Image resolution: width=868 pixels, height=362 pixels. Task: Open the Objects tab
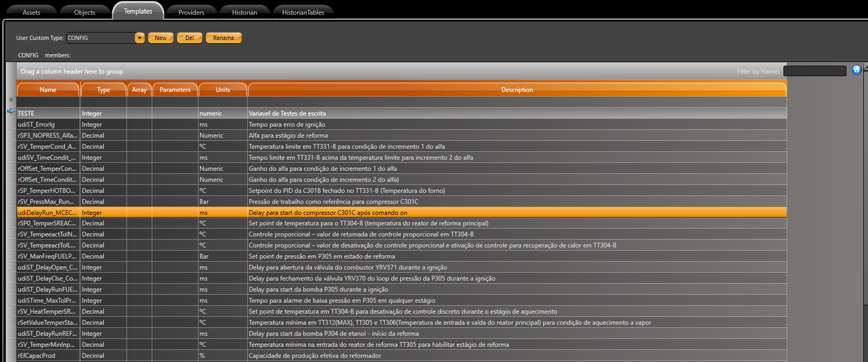tap(85, 12)
